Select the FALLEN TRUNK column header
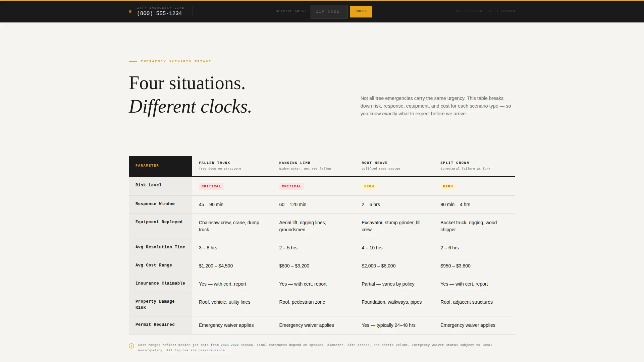 (232, 166)
